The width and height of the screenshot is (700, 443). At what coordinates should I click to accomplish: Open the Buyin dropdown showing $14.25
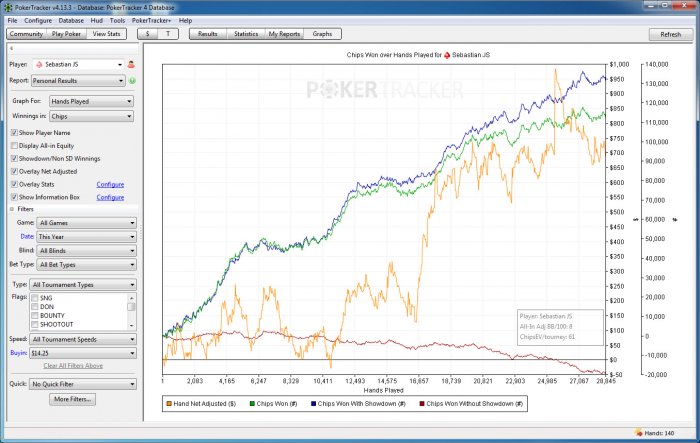coord(83,353)
